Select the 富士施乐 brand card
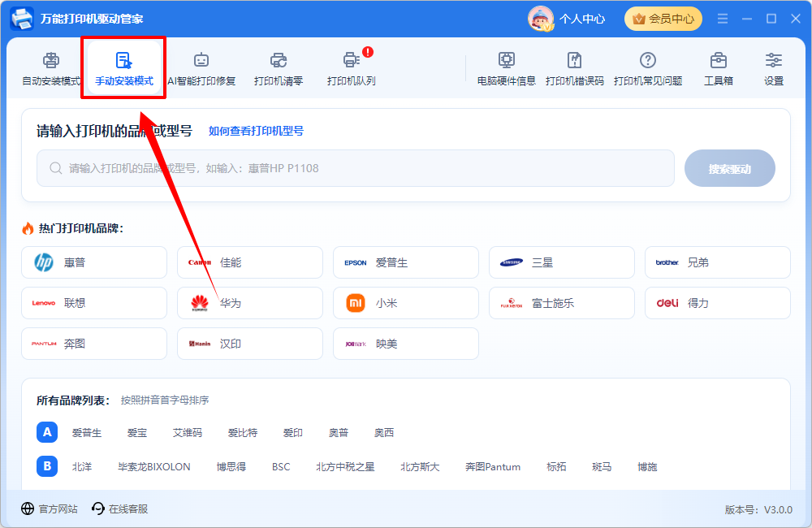 (562, 303)
